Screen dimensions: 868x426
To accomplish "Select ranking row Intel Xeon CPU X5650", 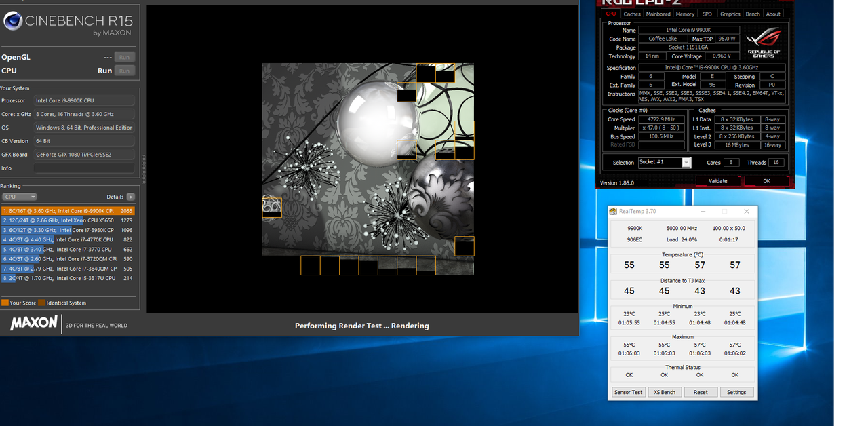I will (68, 220).
